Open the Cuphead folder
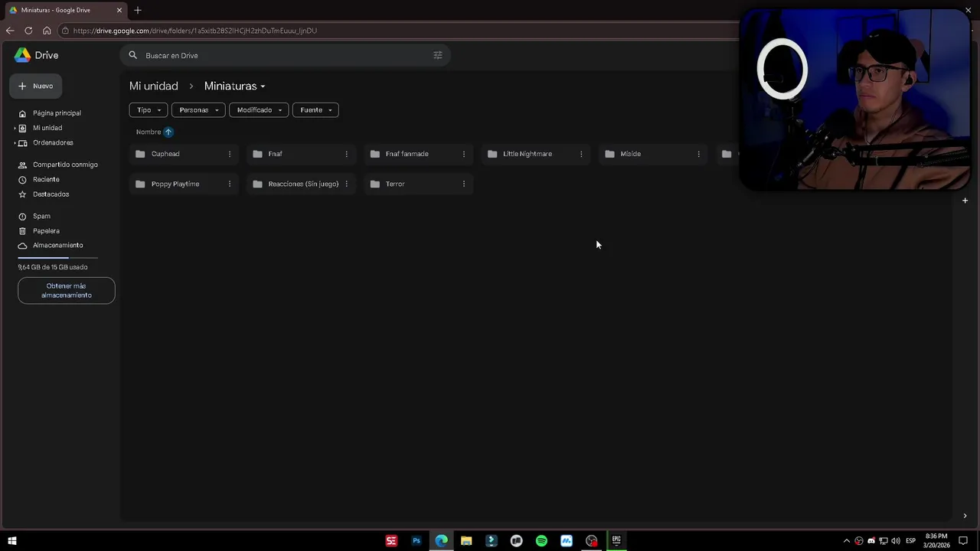This screenshot has height=551, width=980. click(184, 154)
